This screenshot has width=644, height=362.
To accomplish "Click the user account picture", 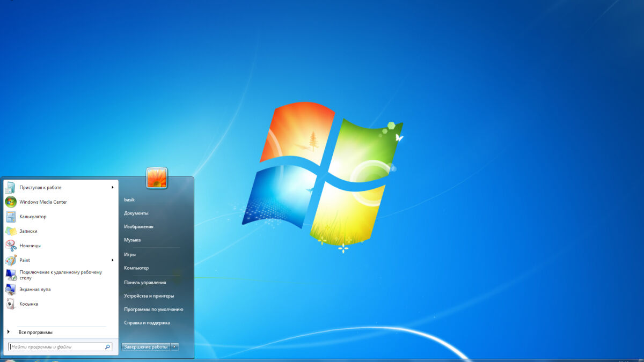I will click(x=157, y=178).
